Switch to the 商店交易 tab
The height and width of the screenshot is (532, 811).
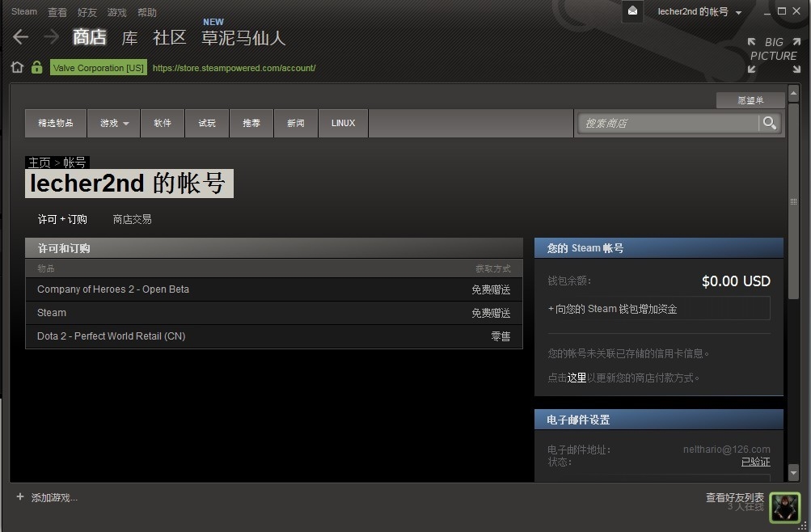pos(133,219)
